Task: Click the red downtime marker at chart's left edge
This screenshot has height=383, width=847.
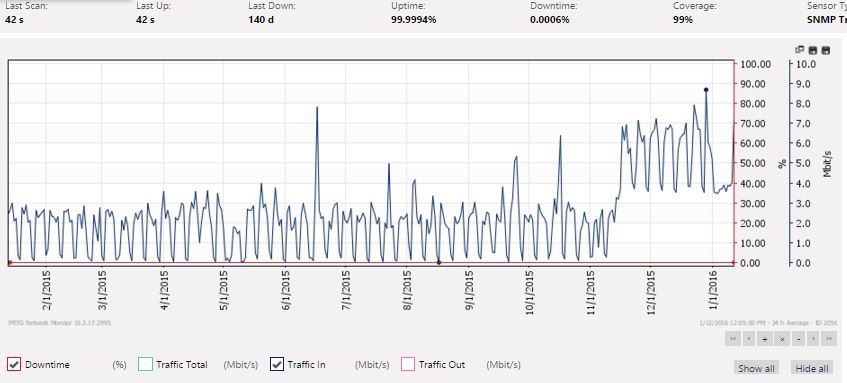Action: click(x=10, y=263)
